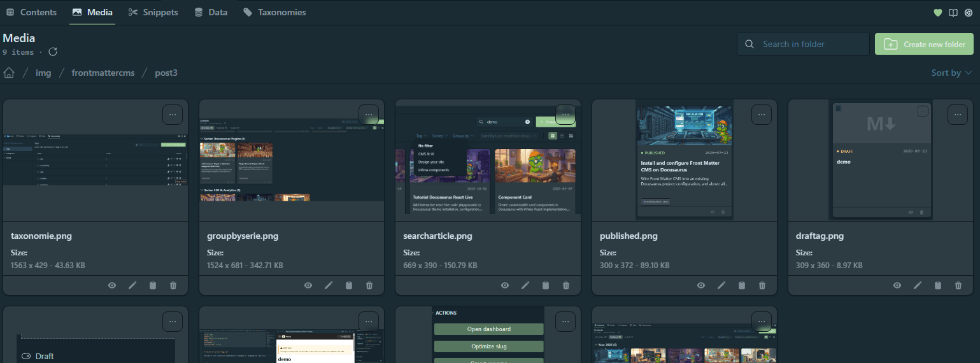The width and height of the screenshot is (980, 363).
Task: Click the groupbyserie.png file name
Action: pyautogui.click(x=243, y=236)
